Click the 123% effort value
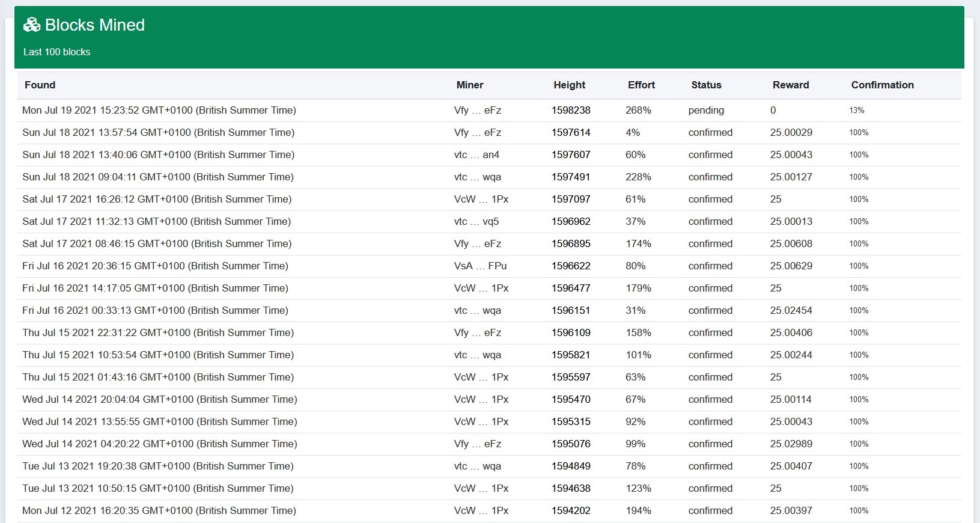Screen dimensions: 980x523 [x=638, y=488]
